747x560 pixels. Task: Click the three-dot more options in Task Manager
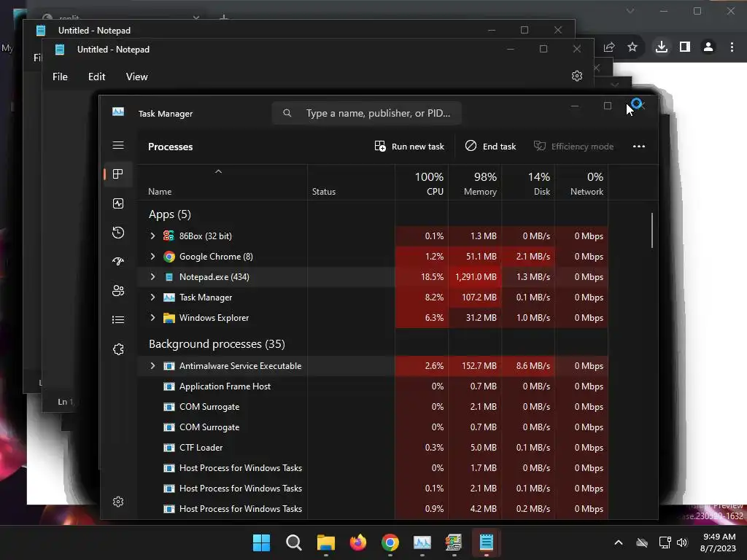[639, 147]
